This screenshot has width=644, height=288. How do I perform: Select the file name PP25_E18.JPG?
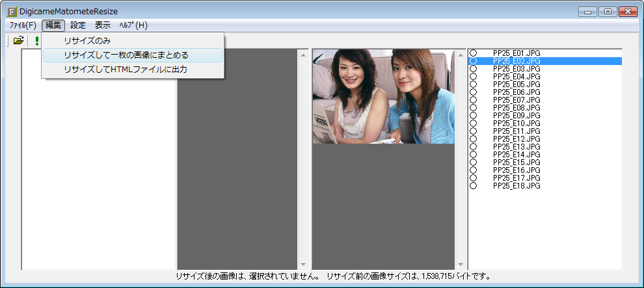(517, 186)
